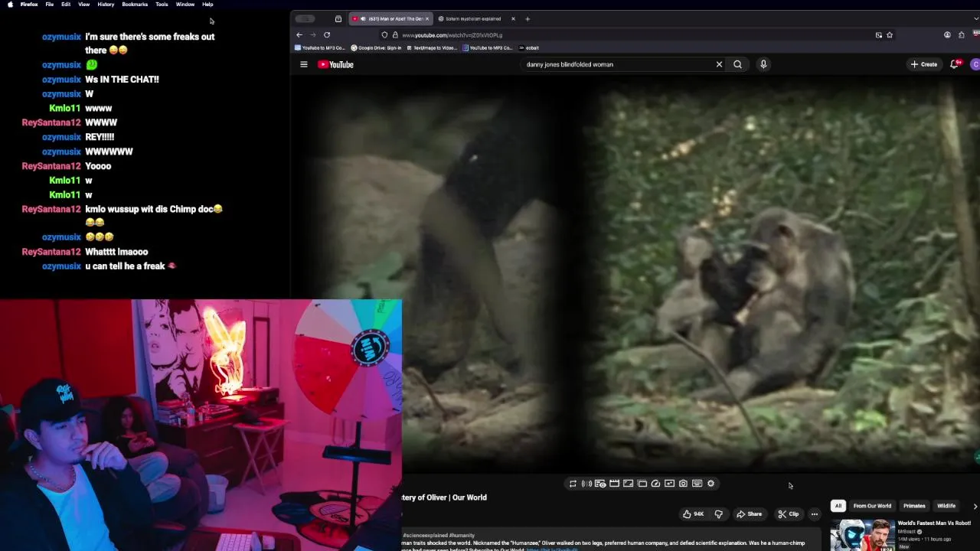Switch to the 'Saturn mysticism explained' tab
Image resolution: width=980 pixels, height=551 pixels.
[474, 18]
